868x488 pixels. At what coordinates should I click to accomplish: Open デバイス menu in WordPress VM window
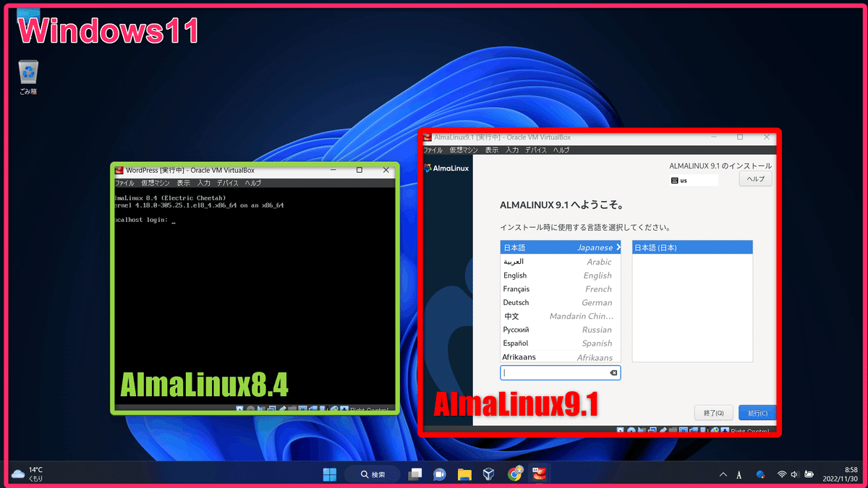point(228,184)
